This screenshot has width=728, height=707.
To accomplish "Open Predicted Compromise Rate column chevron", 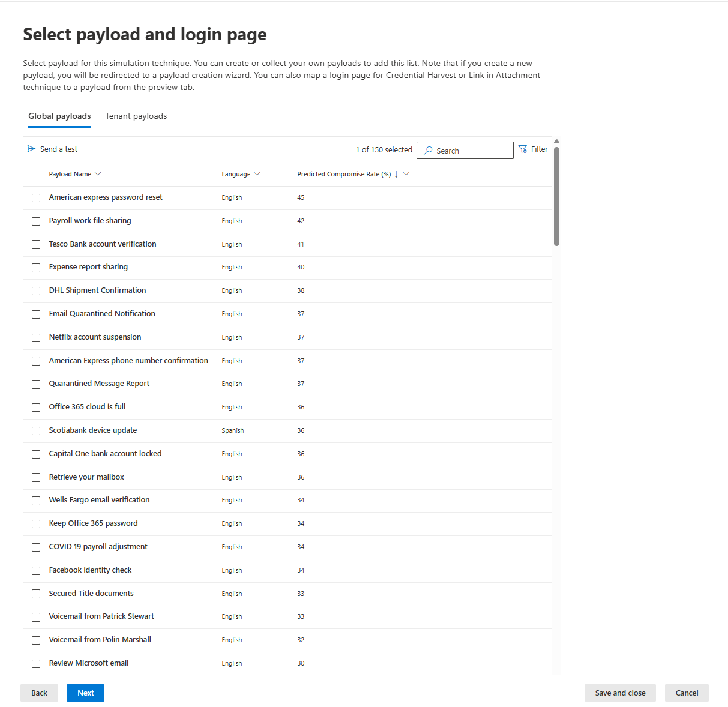I will point(406,174).
